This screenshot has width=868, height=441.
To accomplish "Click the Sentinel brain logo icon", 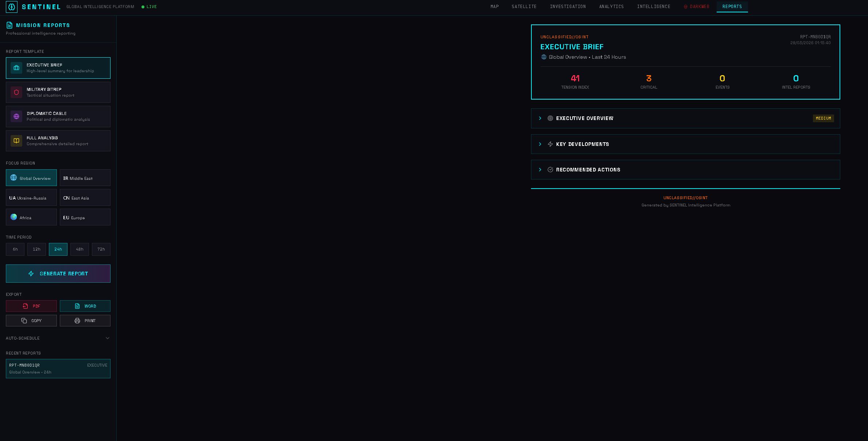I will [12, 7].
